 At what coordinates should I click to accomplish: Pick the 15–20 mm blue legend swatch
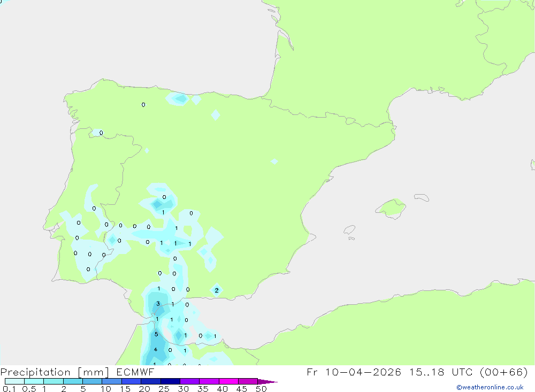coord(132,381)
